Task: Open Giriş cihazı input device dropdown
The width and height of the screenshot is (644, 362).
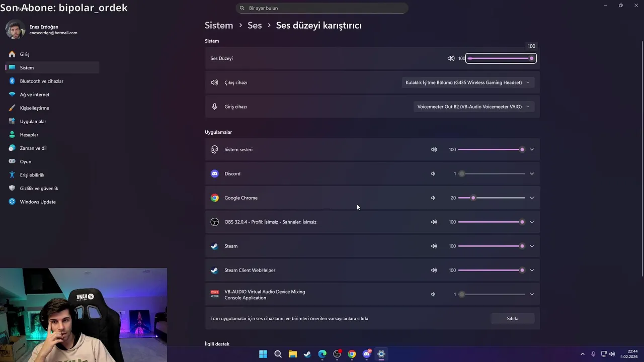Action: click(x=474, y=107)
